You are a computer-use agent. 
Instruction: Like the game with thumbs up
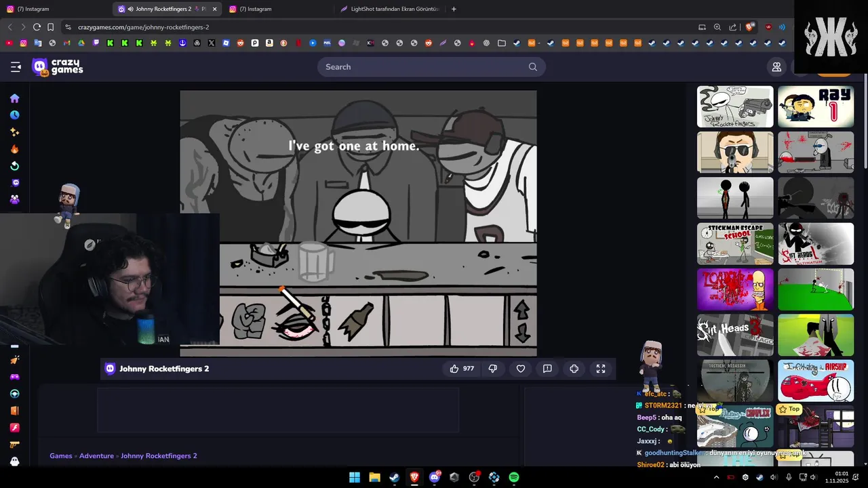coord(461,369)
